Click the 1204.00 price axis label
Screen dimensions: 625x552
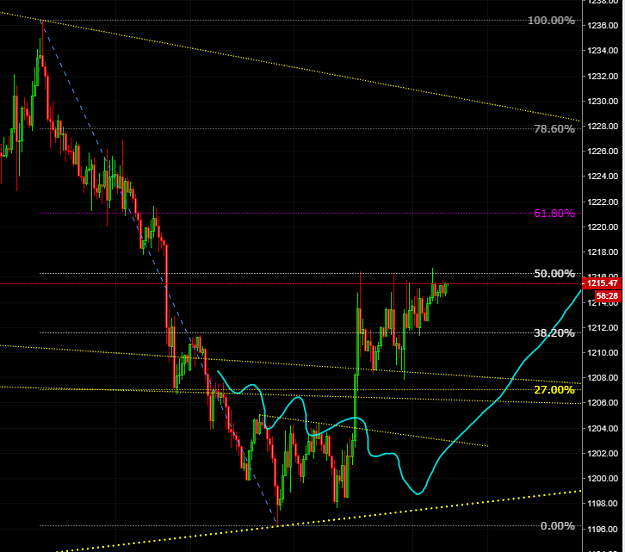pos(602,428)
